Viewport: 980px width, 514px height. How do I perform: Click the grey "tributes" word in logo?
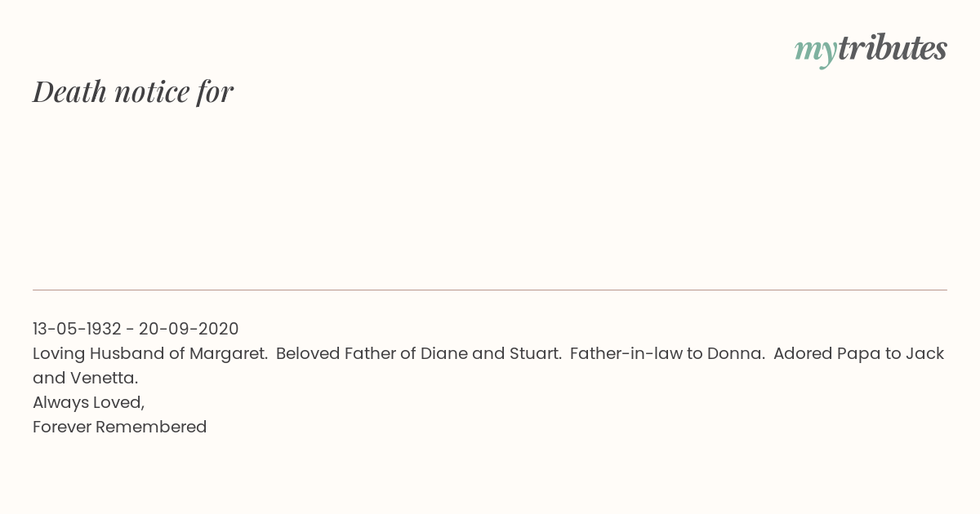pos(893,48)
